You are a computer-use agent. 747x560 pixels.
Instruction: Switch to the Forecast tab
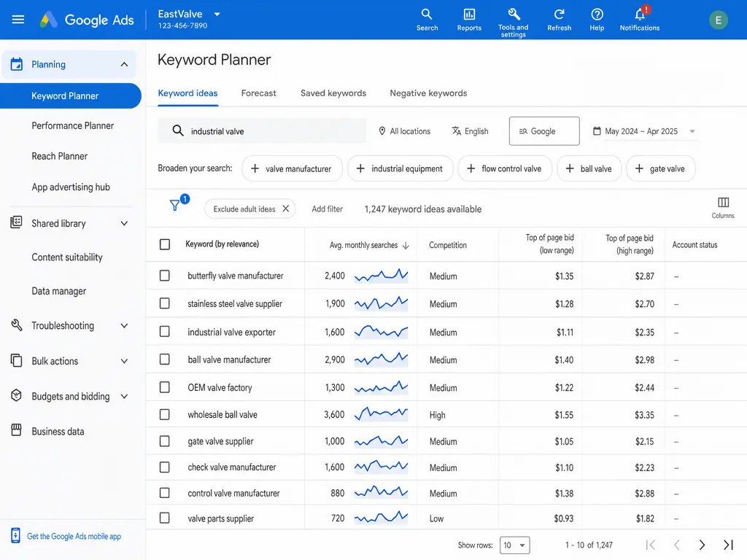pyautogui.click(x=259, y=93)
